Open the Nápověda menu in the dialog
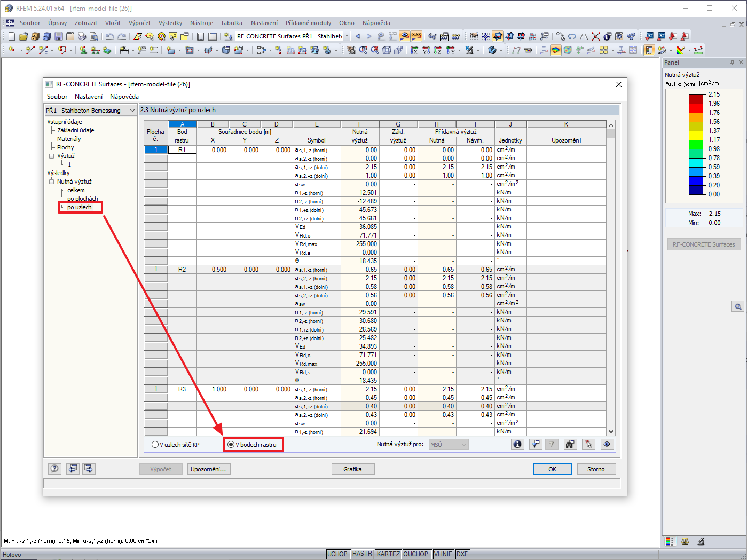This screenshot has height=560, width=747. [124, 97]
